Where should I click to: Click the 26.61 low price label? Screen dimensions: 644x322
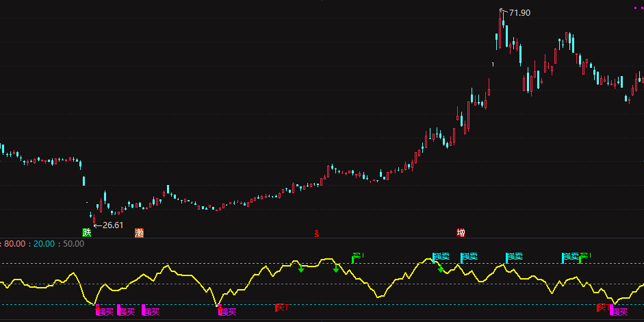[x=112, y=225]
